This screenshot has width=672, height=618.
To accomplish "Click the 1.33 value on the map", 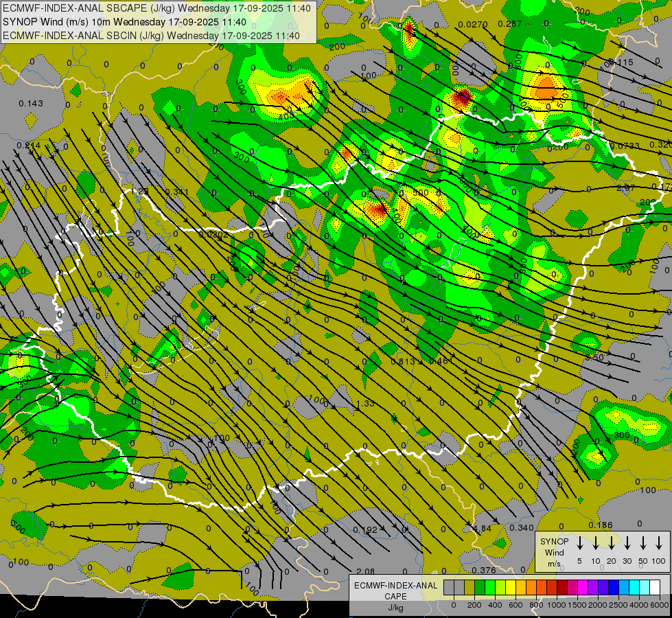I will [366, 404].
